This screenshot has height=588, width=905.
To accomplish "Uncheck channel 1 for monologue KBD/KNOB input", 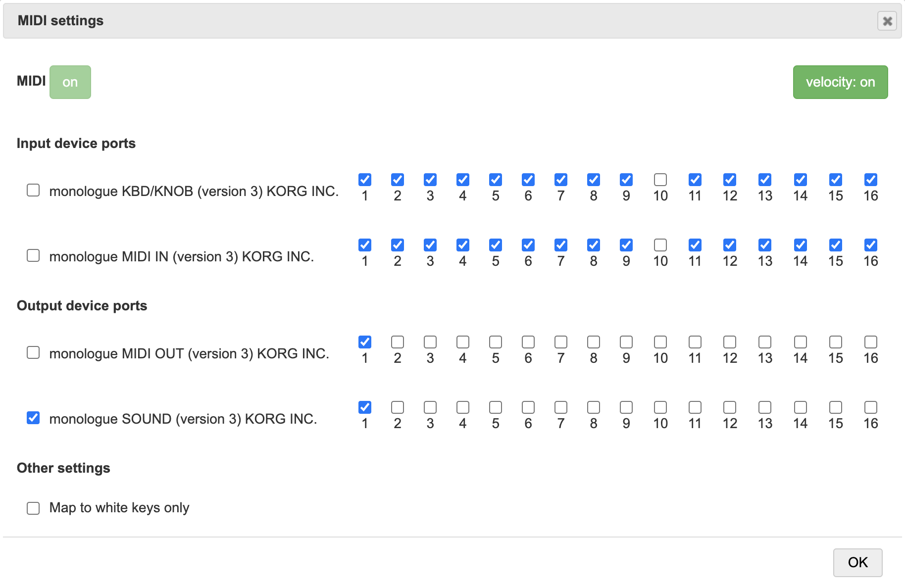I will coord(365,180).
